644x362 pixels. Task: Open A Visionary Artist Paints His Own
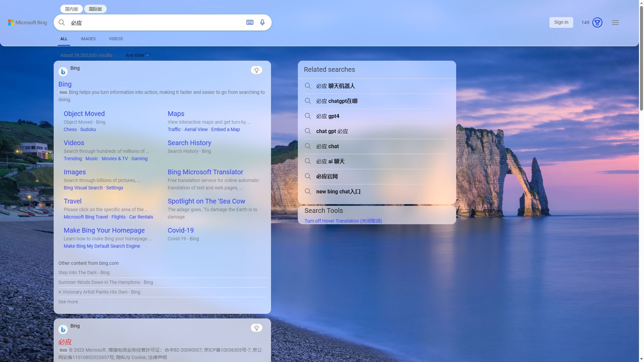pyautogui.click(x=99, y=292)
